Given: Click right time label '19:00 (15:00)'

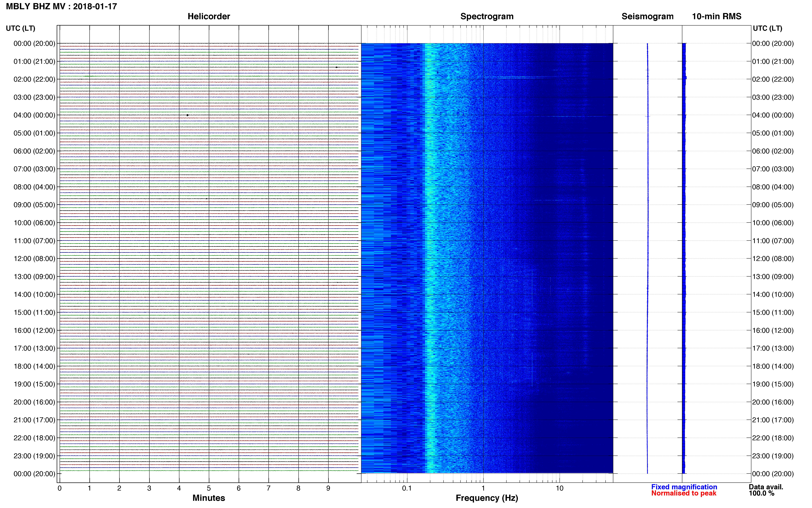Looking at the screenshot, I should pyautogui.click(x=773, y=384).
